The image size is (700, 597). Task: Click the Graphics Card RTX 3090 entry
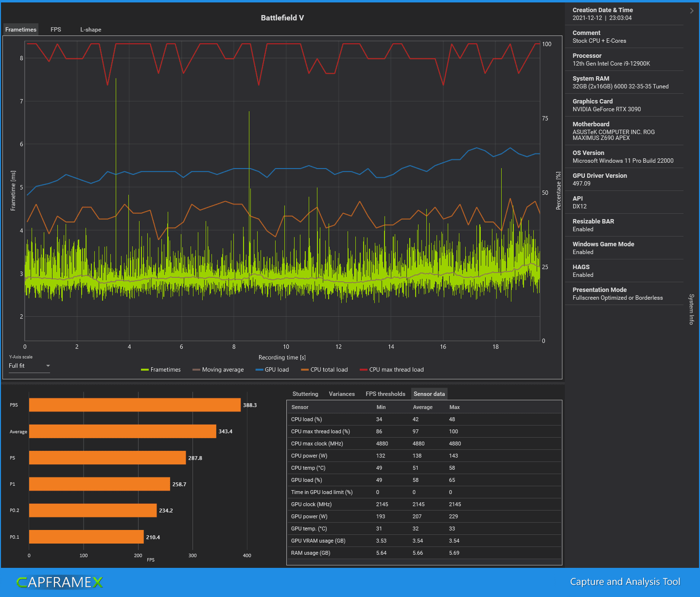[625, 105]
